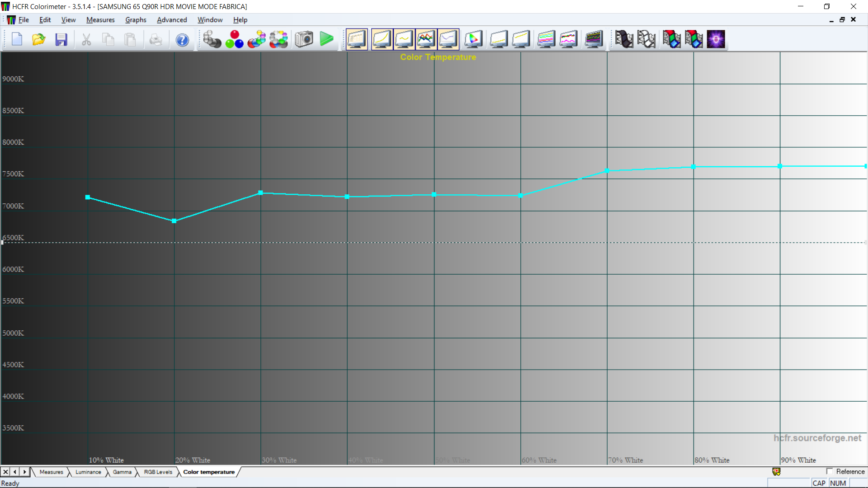Toggle the luminance graph view button

pos(382,39)
